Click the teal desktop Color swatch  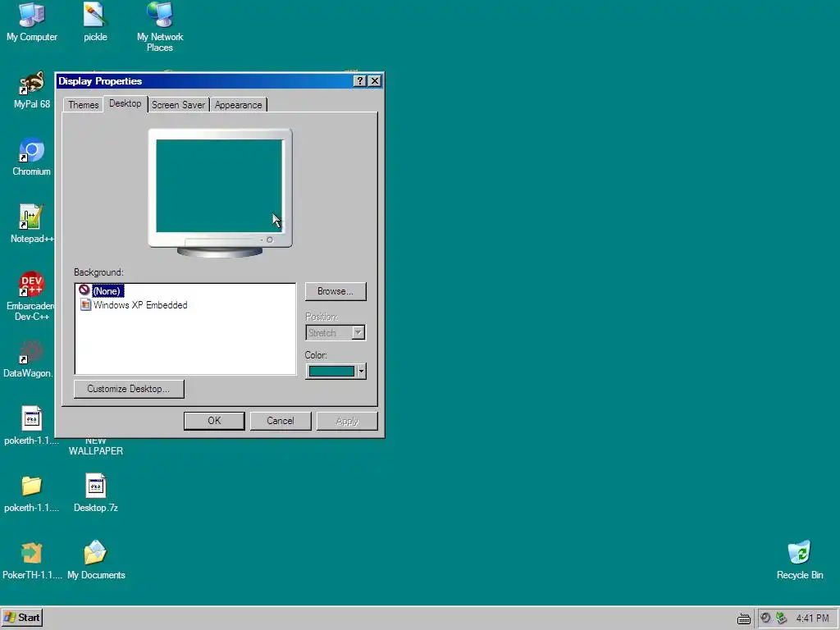tap(331, 372)
